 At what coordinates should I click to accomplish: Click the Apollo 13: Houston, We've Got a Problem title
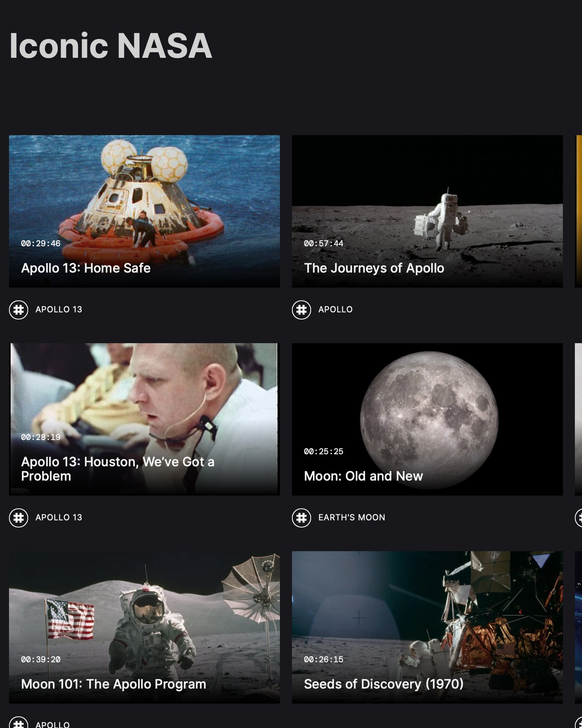tap(118, 469)
